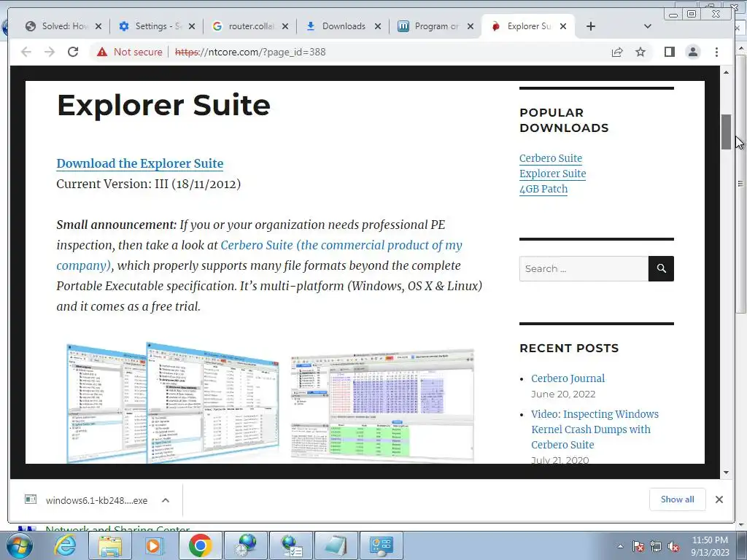Close the router.collab tab

pos(285,26)
